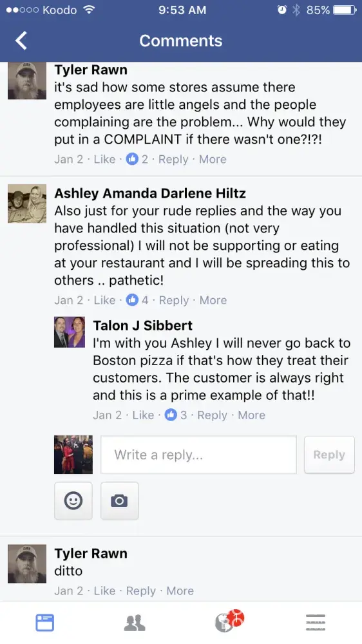This screenshot has height=644, width=362.
Task: View likes on Tyler Rawn's first comment
Action: [132, 159]
